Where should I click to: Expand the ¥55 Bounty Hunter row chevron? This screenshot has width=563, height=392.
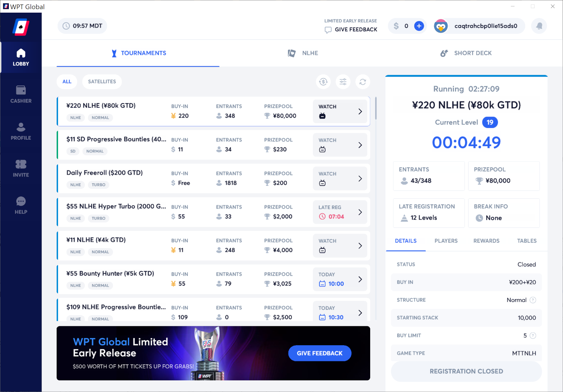(x=360, y=279)
